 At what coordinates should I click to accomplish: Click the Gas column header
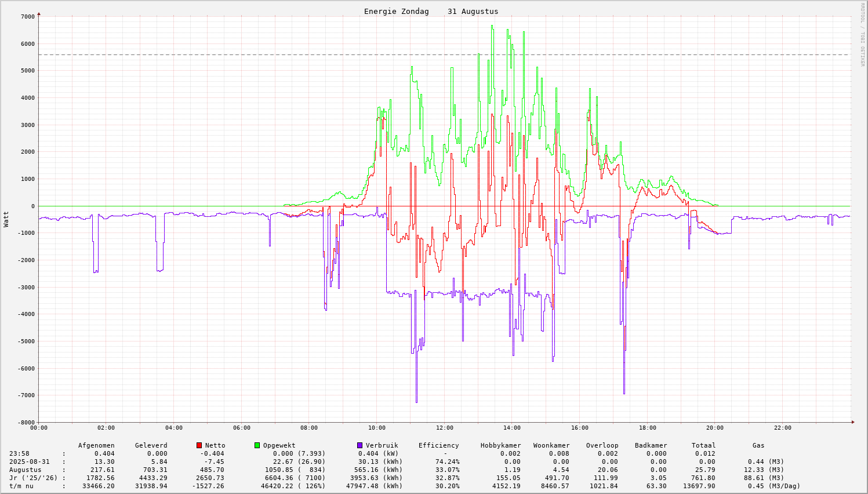click(758, 445)
